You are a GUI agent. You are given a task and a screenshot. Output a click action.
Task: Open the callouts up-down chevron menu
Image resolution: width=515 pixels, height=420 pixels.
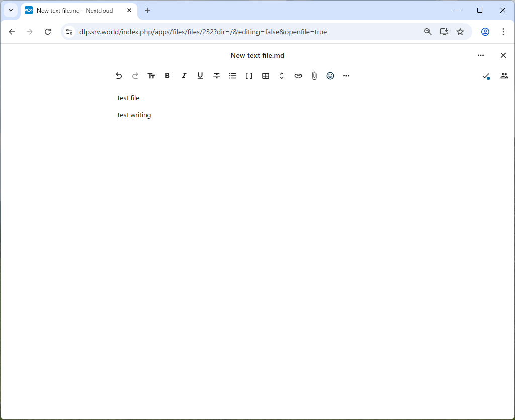[282, 76]
